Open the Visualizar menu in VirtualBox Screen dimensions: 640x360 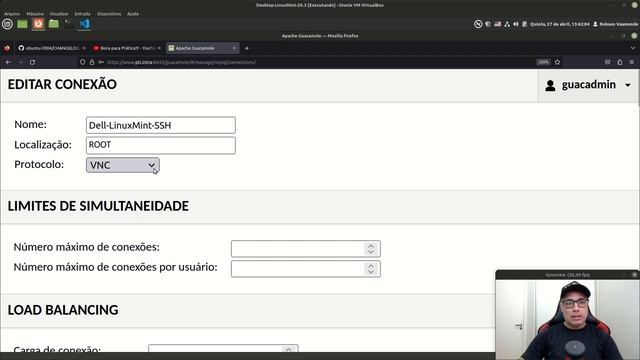(x=59, y=14)
